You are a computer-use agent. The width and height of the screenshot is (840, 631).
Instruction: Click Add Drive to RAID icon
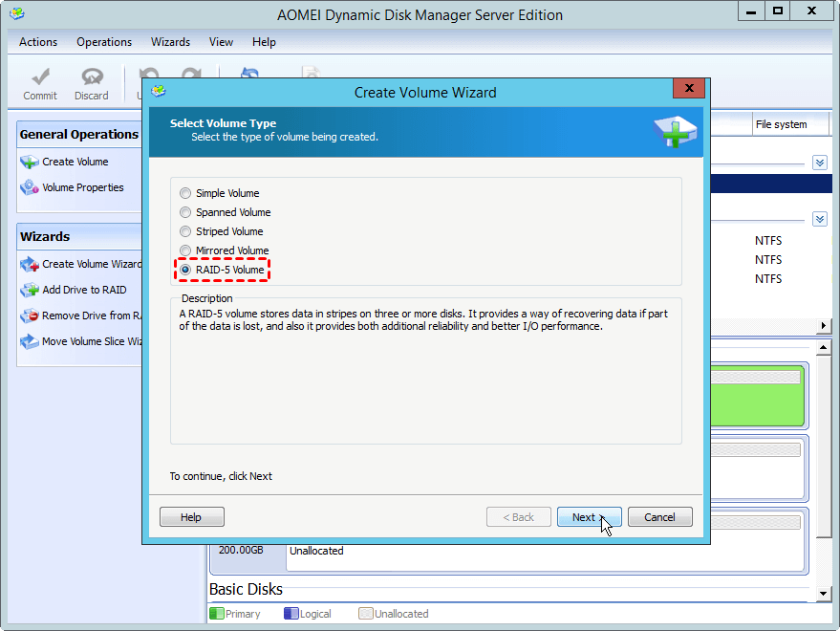tap(30, 290)
